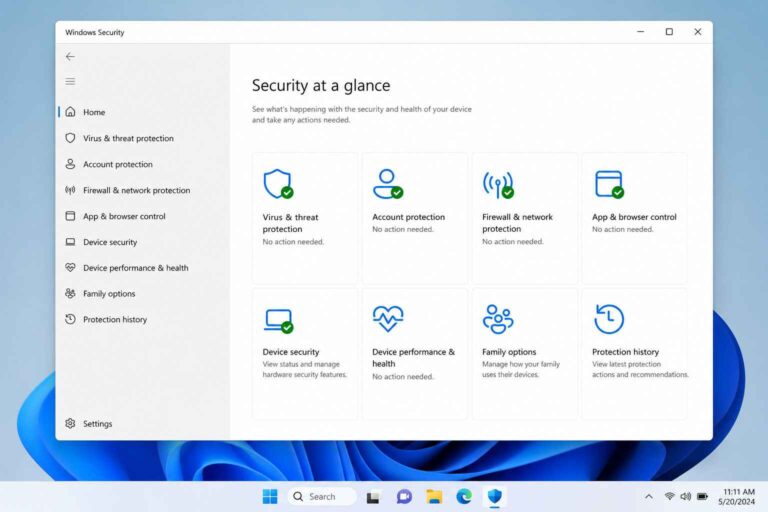The height and width of the screenshot is (512, 768).
Task: Open Task View from the taskbar
Action: tap(373, 497)
